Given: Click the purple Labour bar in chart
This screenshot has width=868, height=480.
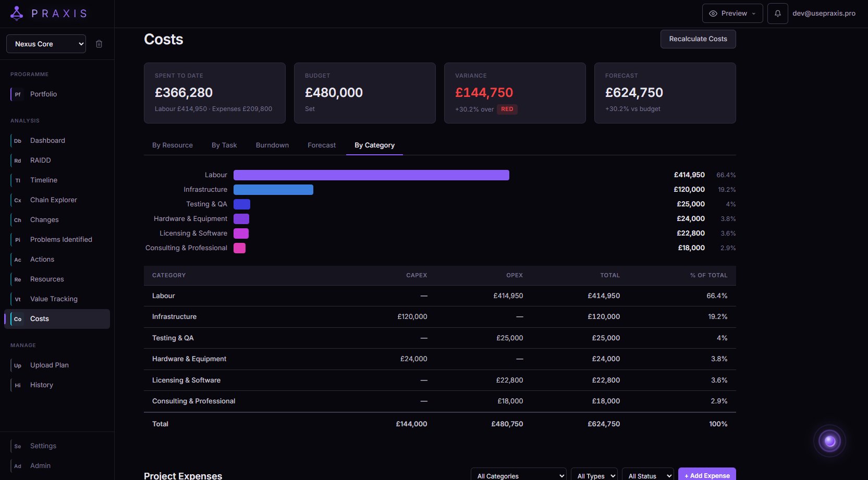Looking at the screenshot, I should (x=371, y=175).
